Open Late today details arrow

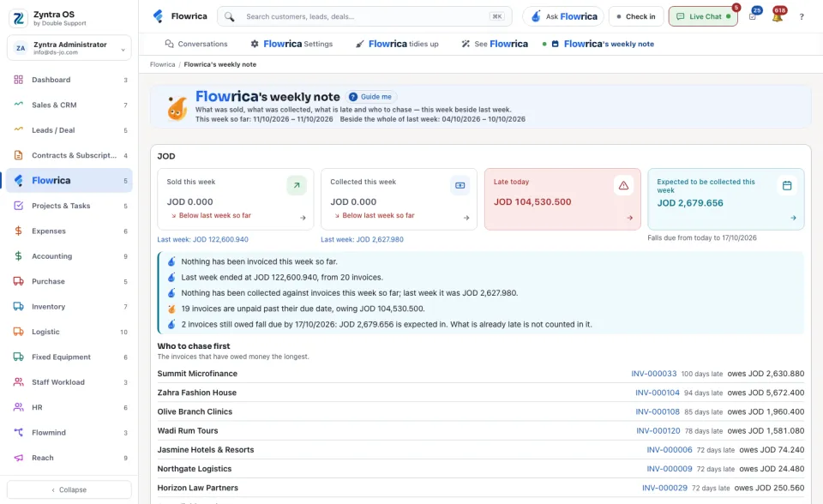coord(630,218)
